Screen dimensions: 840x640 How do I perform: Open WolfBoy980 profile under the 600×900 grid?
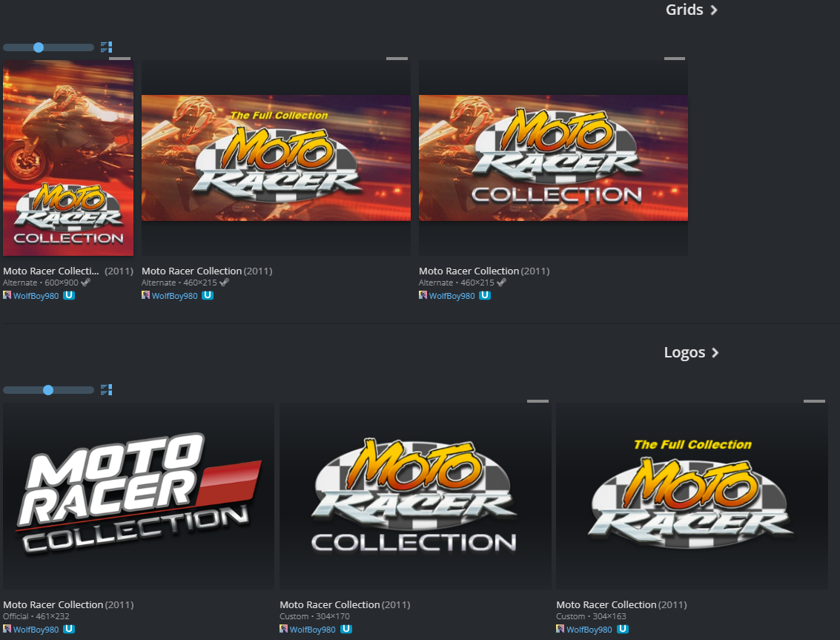click(x=36, y=296)
